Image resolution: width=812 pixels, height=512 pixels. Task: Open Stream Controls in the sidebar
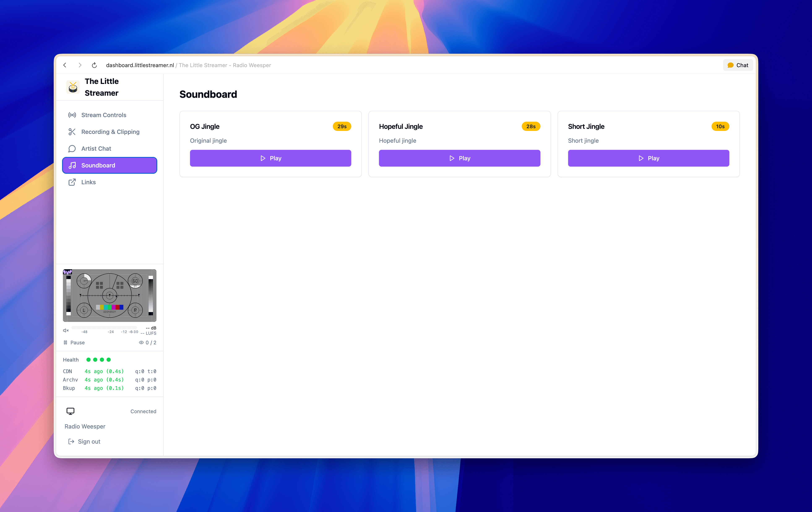110,115
